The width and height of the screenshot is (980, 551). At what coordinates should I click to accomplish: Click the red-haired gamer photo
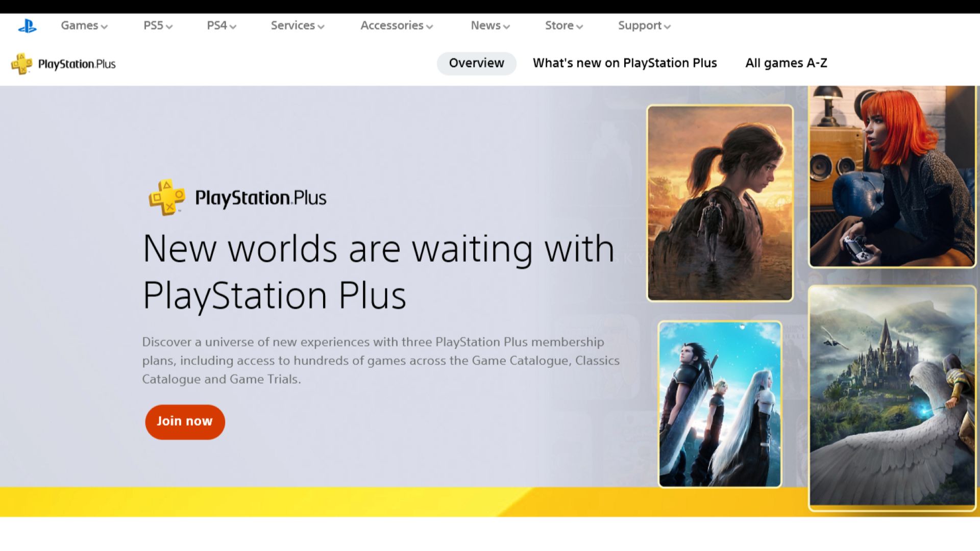[892, 176]
